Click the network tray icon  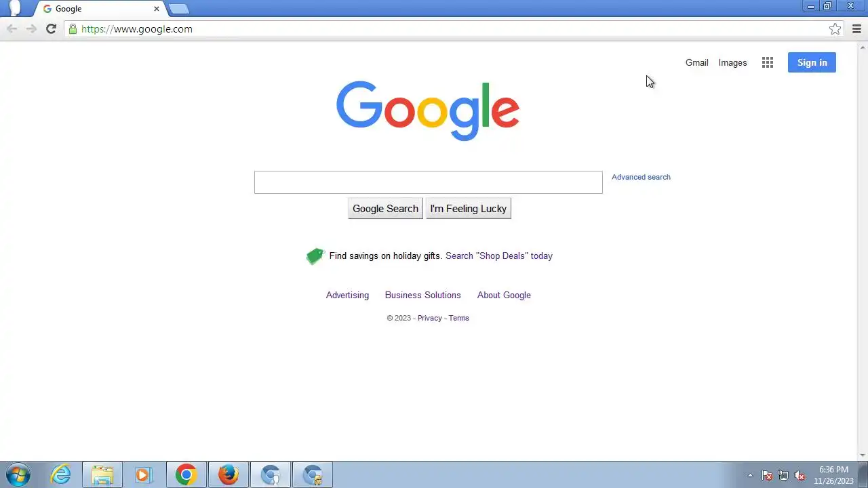783,475
